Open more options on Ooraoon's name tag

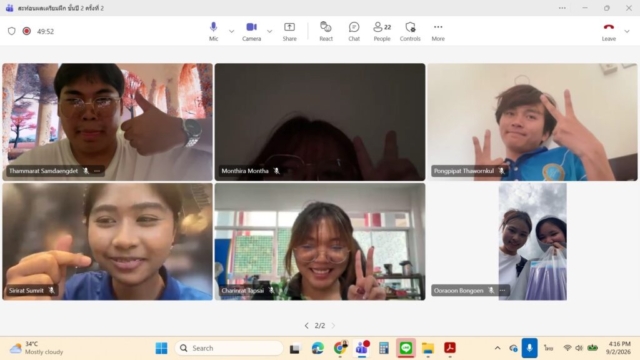tap(502, 291)
